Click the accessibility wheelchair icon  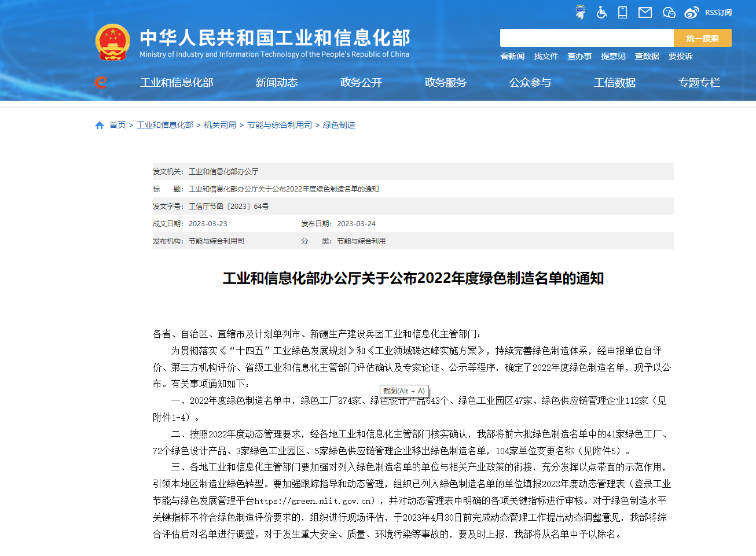click(601, 12)
